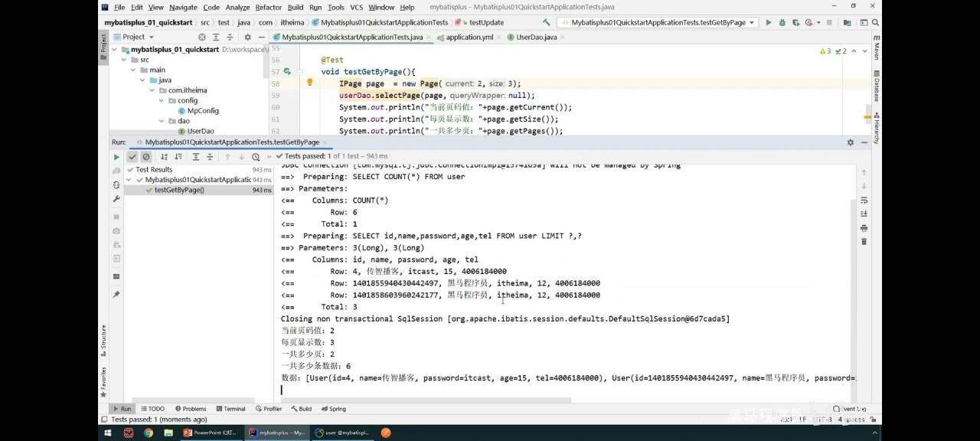Select opened file target icon in Project panel
The height and width of the screenshot is (441, 980).
click(x=202, y=37)
